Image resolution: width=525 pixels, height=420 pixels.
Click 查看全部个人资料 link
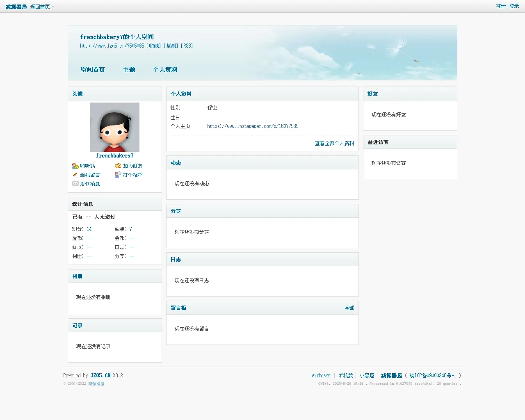(x=334, y=144)
